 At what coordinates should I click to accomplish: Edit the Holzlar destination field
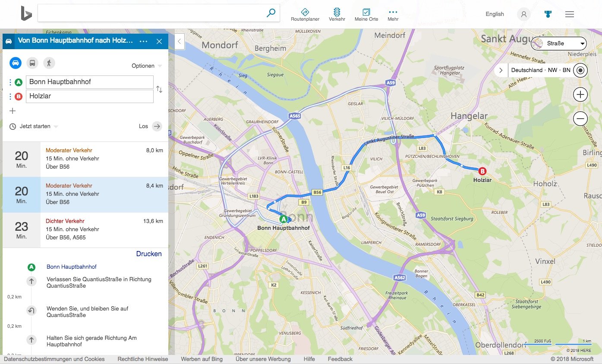(90, 96)
